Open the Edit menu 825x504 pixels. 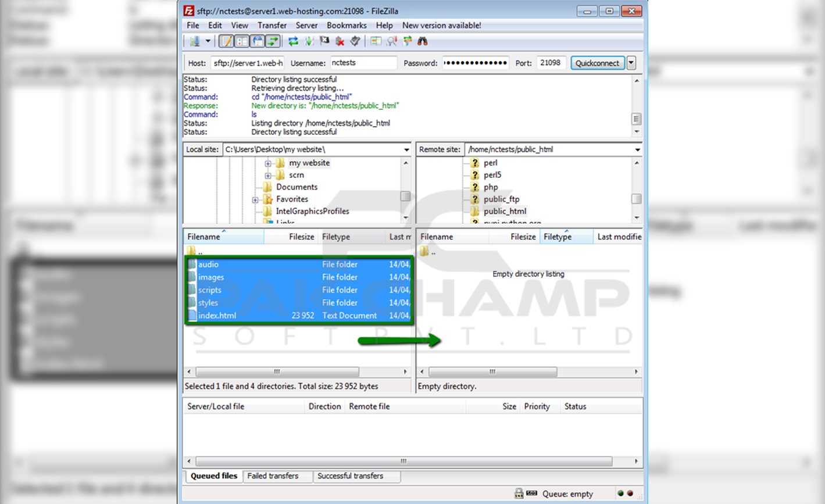click(x=215, y=26)
